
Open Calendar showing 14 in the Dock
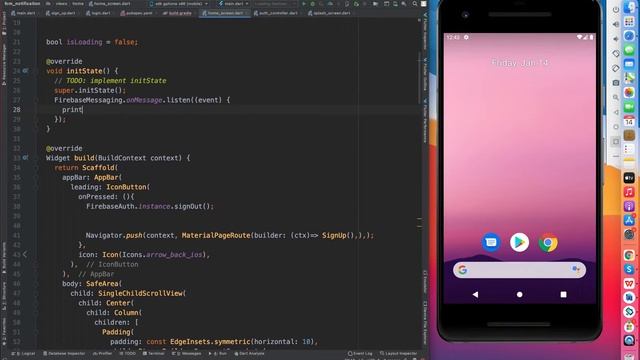(x=629, y=121)
